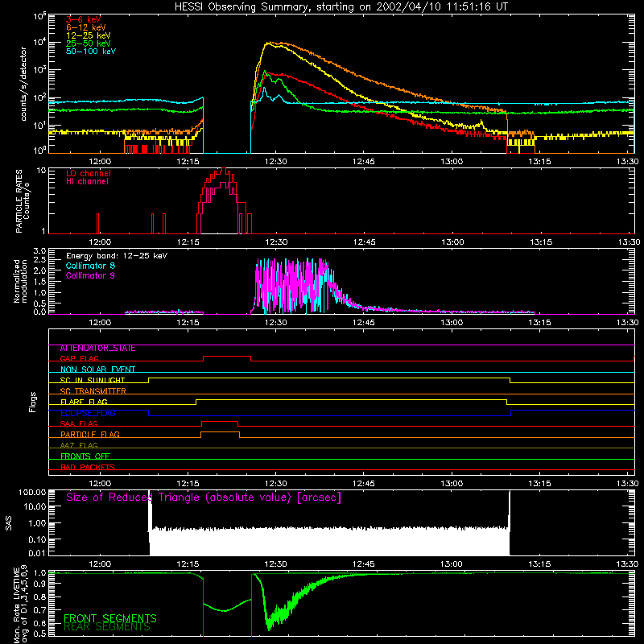Screen dimensions: 644x644
Task: Click the vertical Flags axis label
Action: 33,402
